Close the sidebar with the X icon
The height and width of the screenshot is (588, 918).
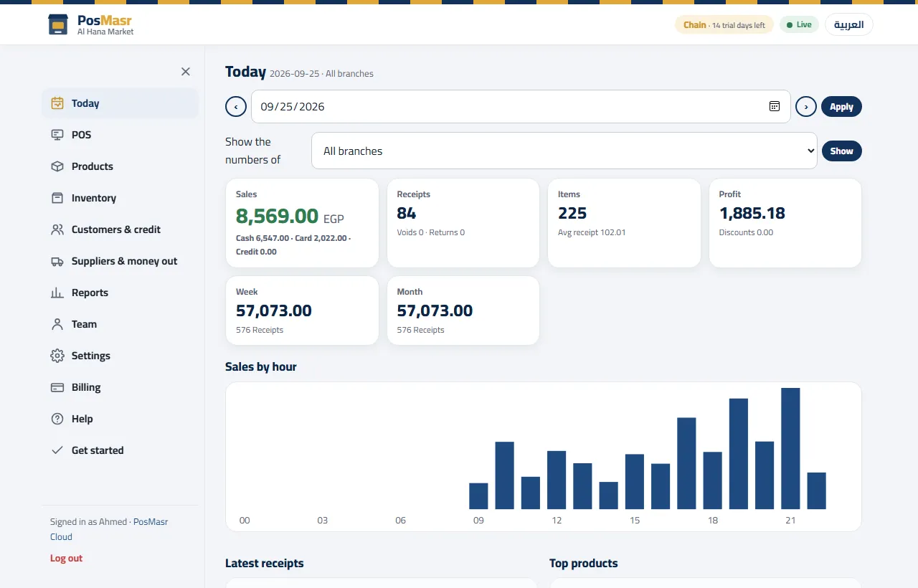point(186,72)
